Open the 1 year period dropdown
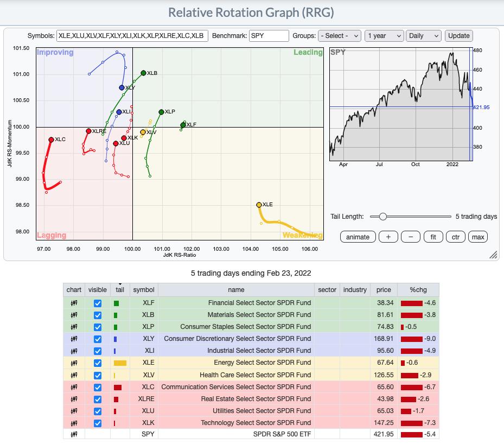 [384, 36]
